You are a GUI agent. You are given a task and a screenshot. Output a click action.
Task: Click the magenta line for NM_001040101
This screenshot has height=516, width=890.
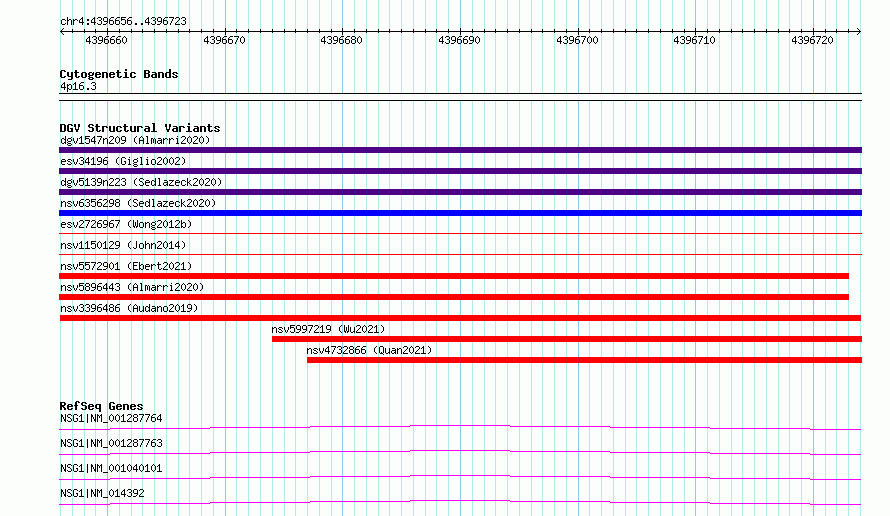click(460, 477)
